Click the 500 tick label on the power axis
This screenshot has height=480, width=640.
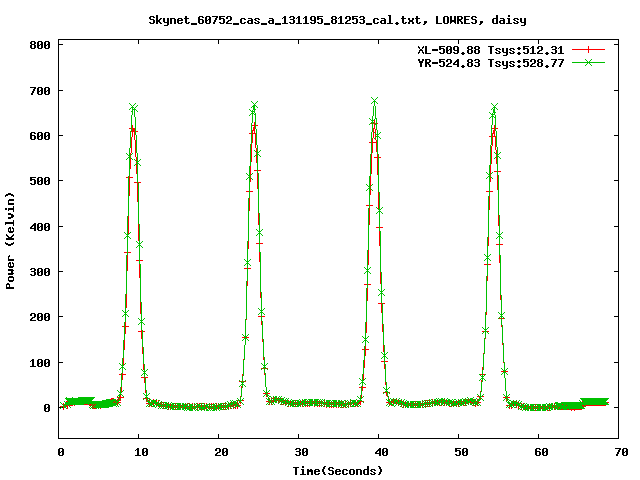(40, 181)
